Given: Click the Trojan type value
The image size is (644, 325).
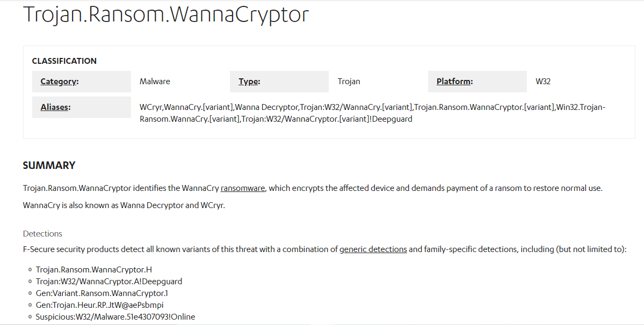Looking at the screenshot, I should pyautogui.click(x=349, y=82).
